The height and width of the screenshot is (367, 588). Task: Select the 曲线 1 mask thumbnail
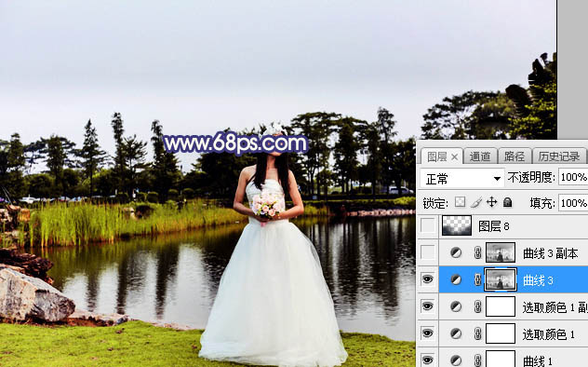pos(501,359)
